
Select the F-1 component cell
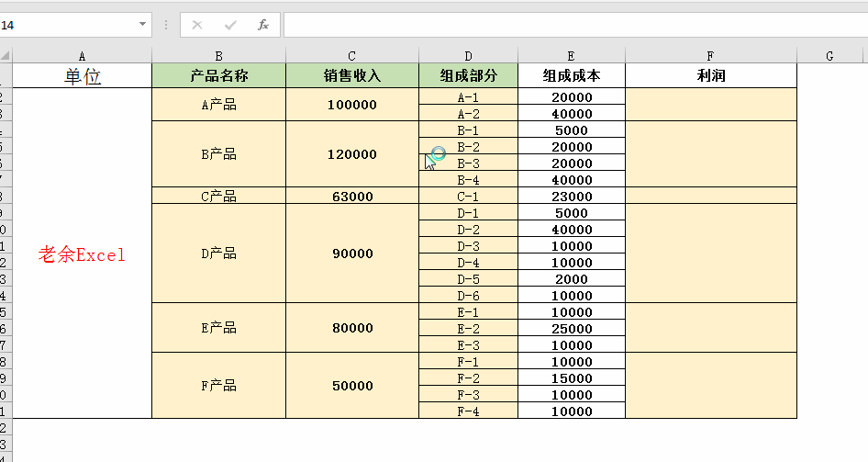(468, 361)
